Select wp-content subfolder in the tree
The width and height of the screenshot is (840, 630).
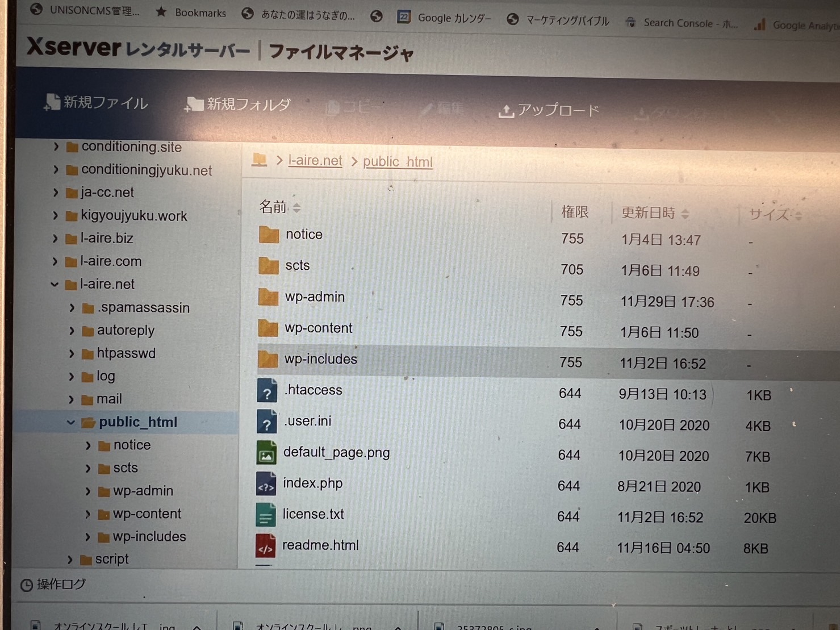click(x=147, y=514)
